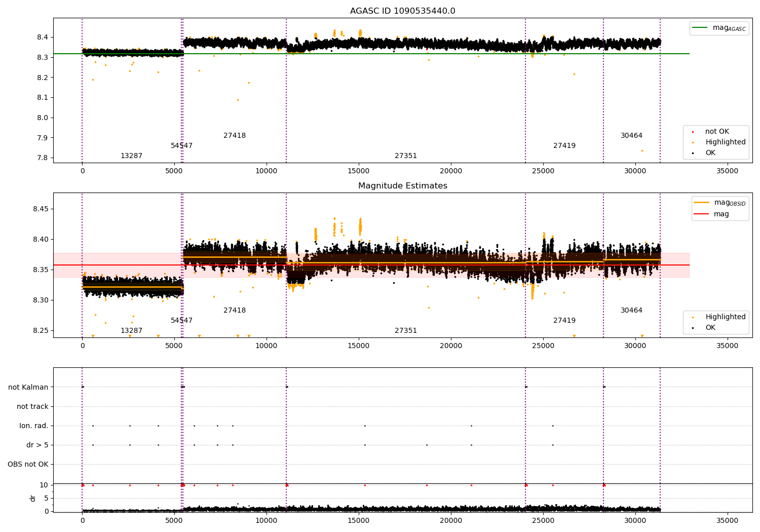Screen dimensions: 760x532
Task: Click the 8.0 y-axis tick label
Action: click(43, 118)
